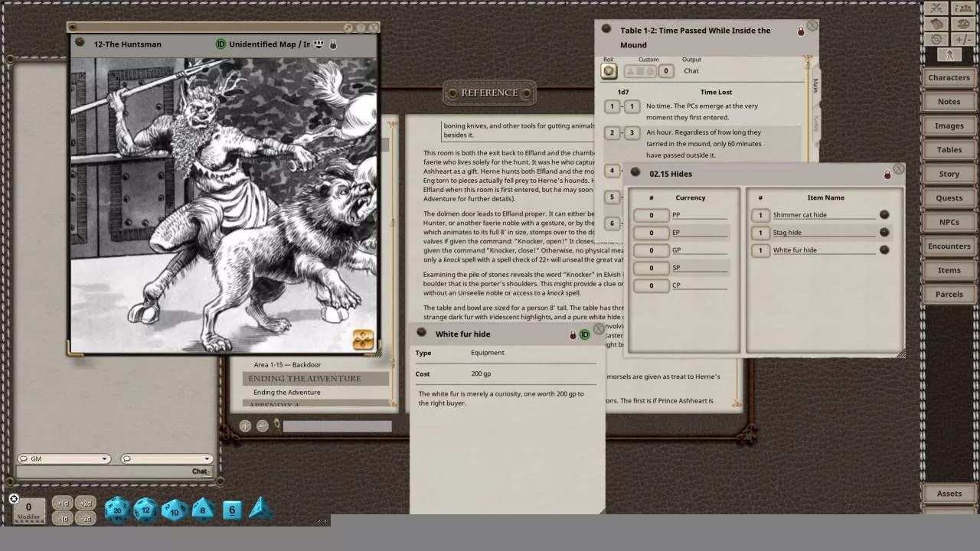Viewport: 980px width, 551px height.
Task: Click the window menu dot of 02.15 Hides
Action: pyautogui.click(x=635, y=172)
